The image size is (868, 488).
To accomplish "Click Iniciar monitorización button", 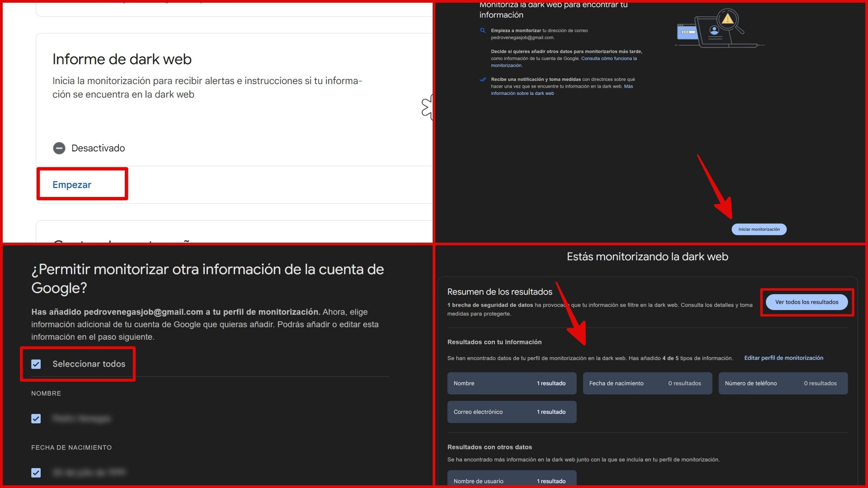I will [x=759, y=229].
